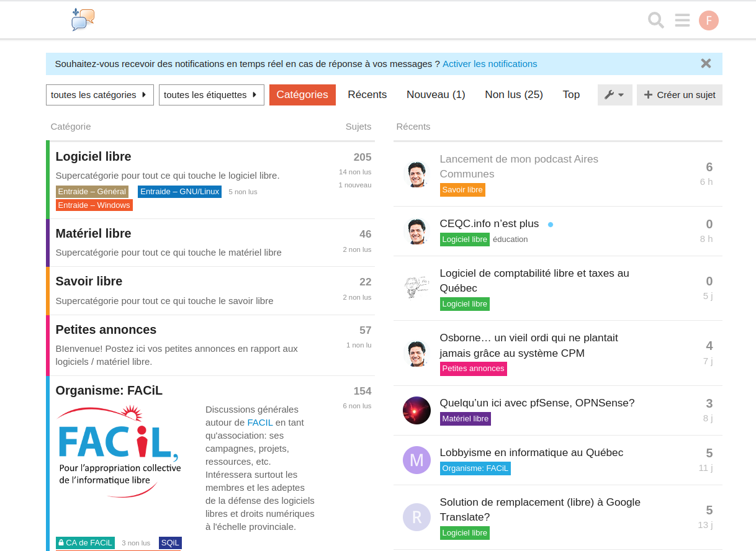Click 'Petites annonces' badge on Osborne topic
The width and height of the screenshot is (756, 551).
pos(474,369)
